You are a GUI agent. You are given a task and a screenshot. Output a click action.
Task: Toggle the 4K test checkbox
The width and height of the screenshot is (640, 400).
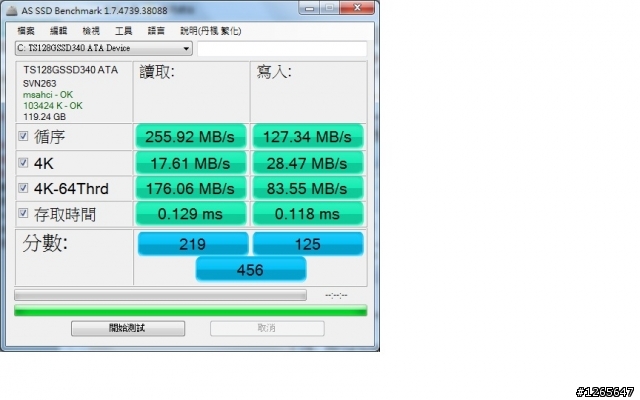click(23, 162)
